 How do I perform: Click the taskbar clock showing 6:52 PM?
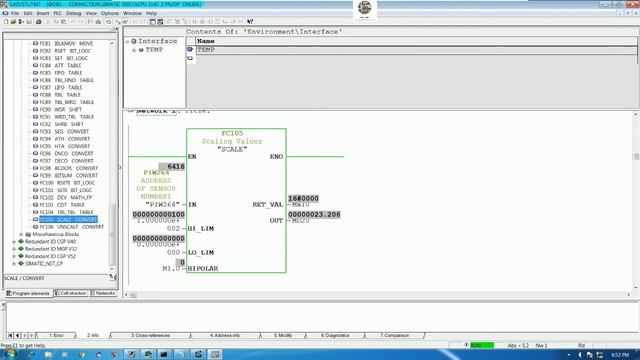[620, 355]
